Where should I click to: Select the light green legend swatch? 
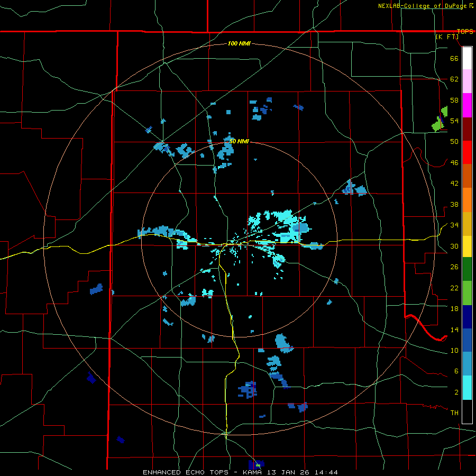click(x=467, y=293)
